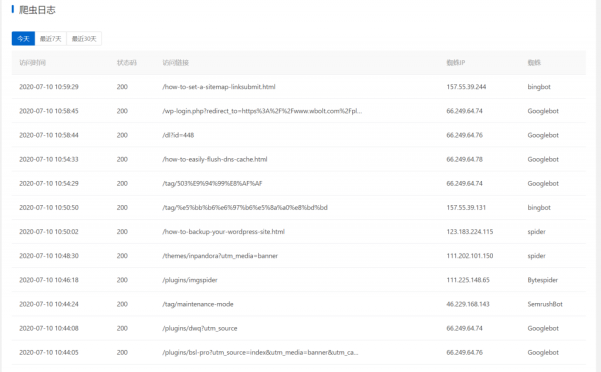Click IP address 111.225.148.65
This screenshot has width=601, height=372.
click(x=468, y=280)
